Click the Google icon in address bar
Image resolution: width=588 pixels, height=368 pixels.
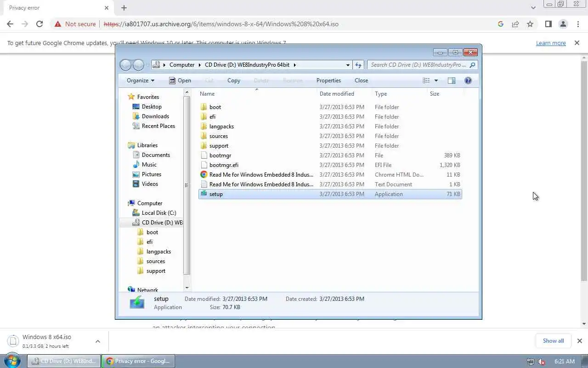pyautogui.click(x=501, y=24)
